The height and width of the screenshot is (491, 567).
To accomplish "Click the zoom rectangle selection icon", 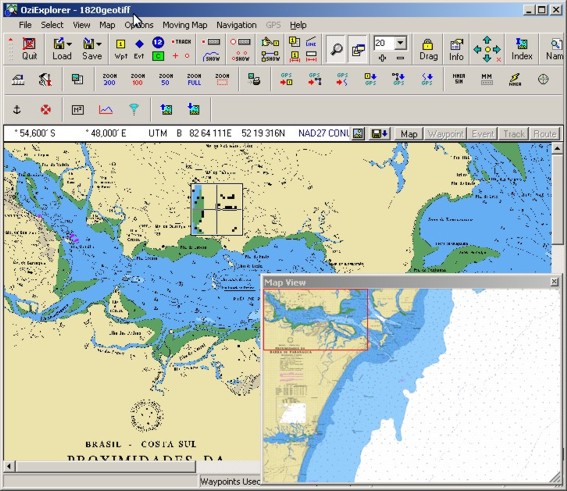I will pos(222,79).
